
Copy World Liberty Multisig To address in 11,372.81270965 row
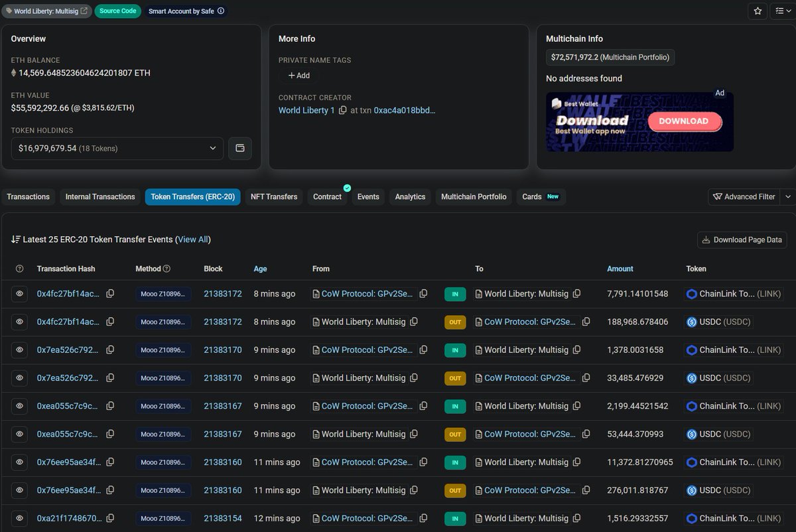pos(577,462)
